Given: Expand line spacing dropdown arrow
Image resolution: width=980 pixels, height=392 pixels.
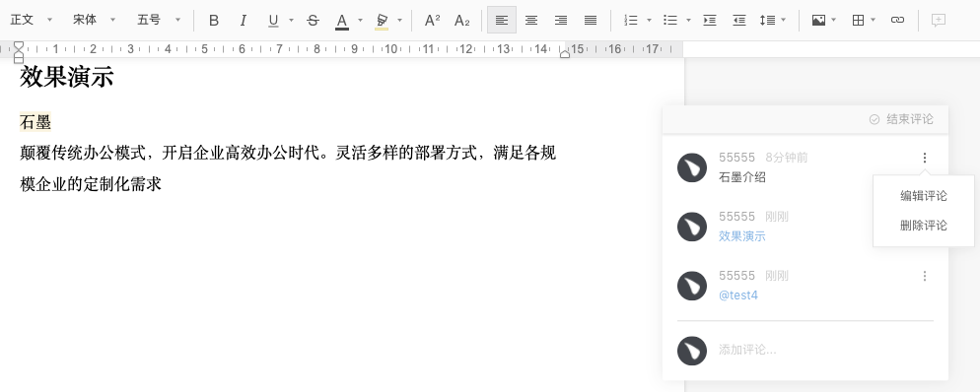Looking at the screenshot, I should click(784, 20).
